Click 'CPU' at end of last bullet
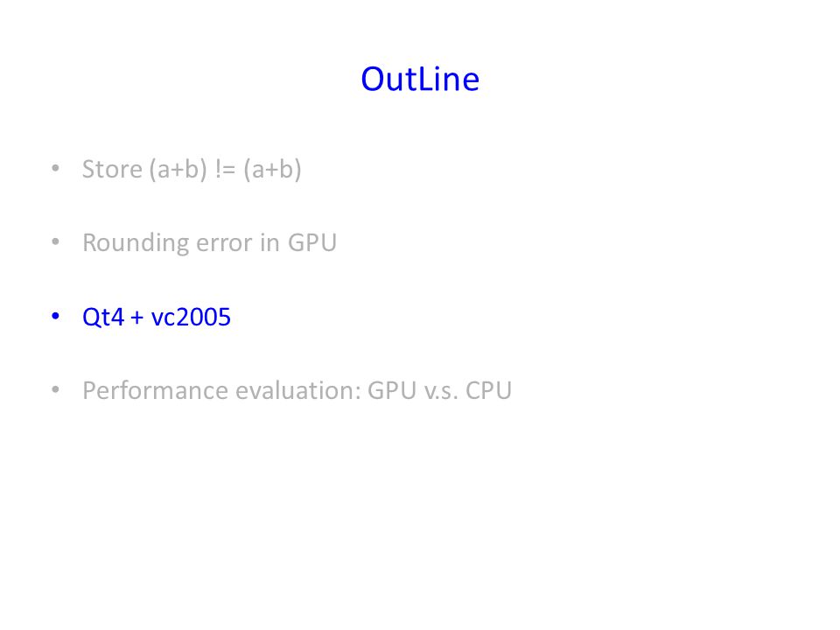Screen dimensions: 840x630 [488, 390]
